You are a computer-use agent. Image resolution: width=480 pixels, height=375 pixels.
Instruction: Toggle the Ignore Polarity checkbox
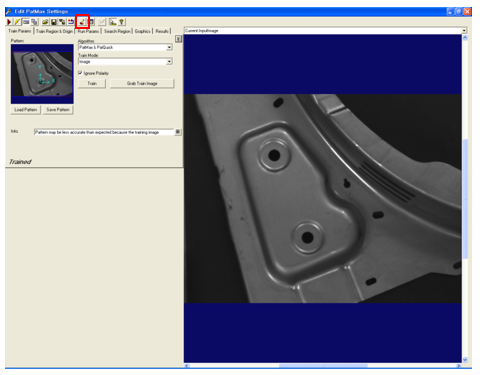(80, 73)
